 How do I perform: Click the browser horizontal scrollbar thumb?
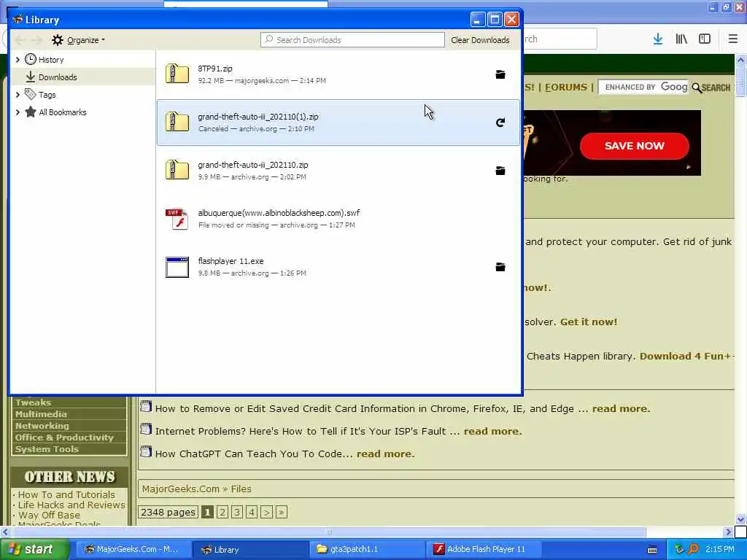329,532
